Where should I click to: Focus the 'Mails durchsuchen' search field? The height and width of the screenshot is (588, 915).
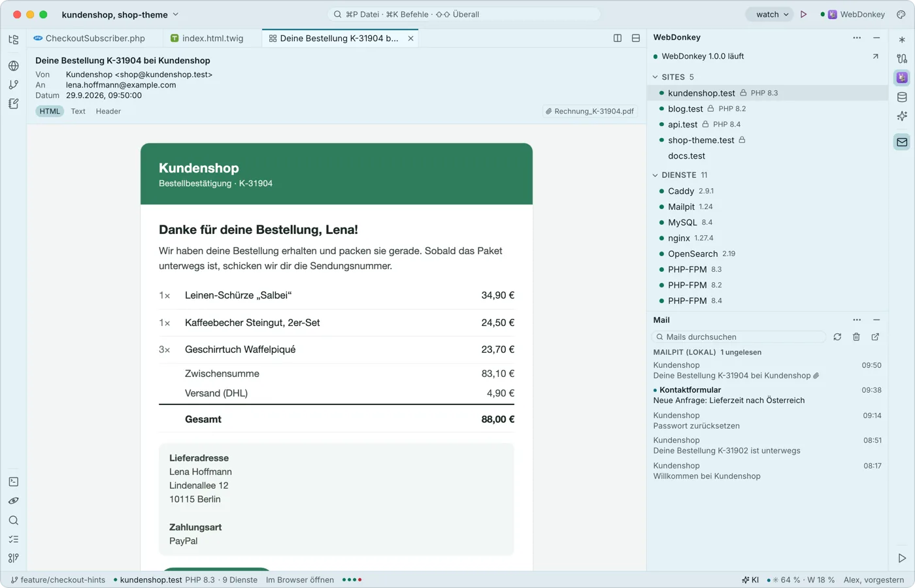[739, 337]
